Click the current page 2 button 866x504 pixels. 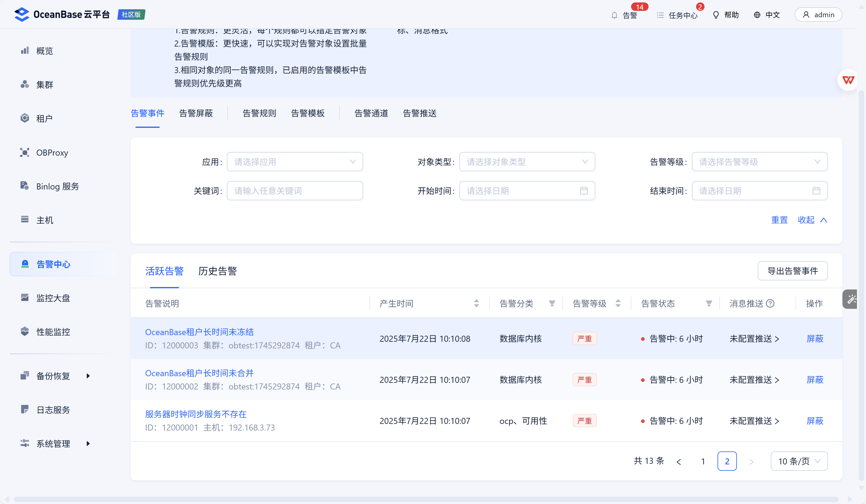(727, 461)
